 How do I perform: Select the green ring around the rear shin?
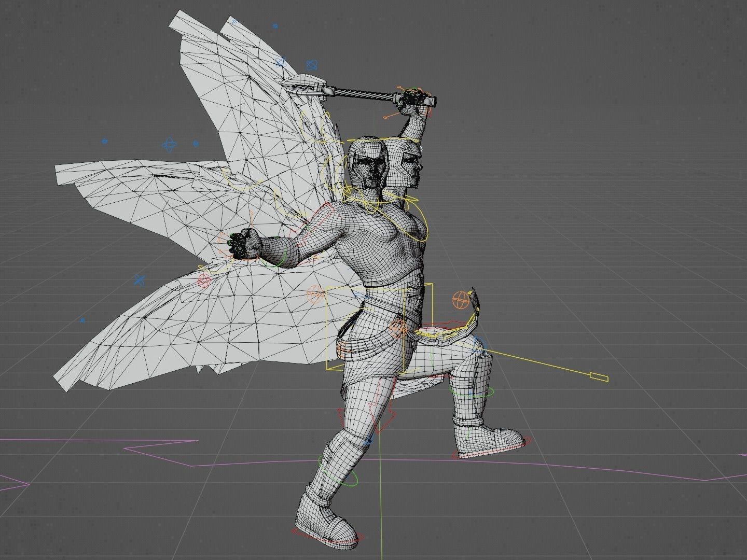click(x=471, y=393)
